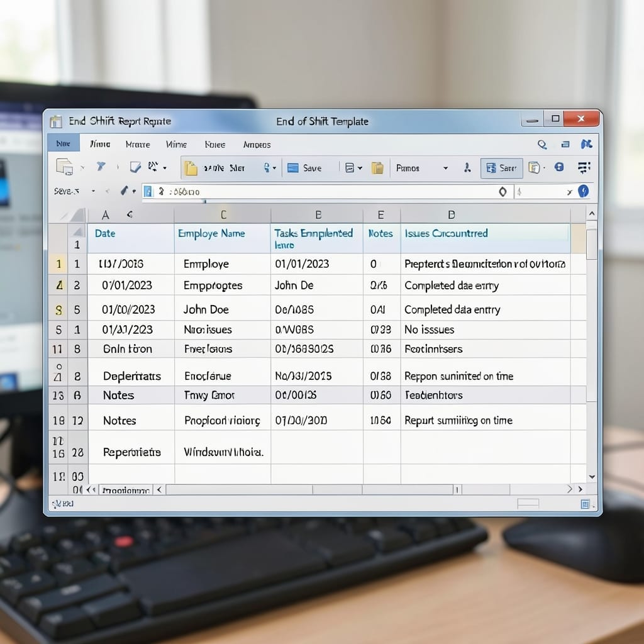644x644 pixels.
Task: Click in the formula bar input field
Action: 326,192
